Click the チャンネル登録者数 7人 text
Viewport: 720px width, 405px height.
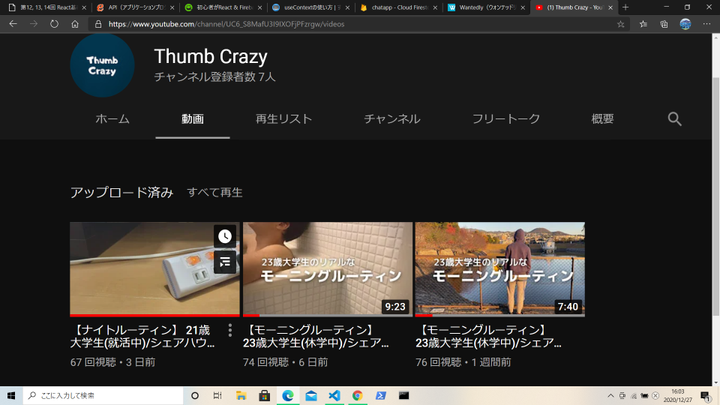pos(214,77)
